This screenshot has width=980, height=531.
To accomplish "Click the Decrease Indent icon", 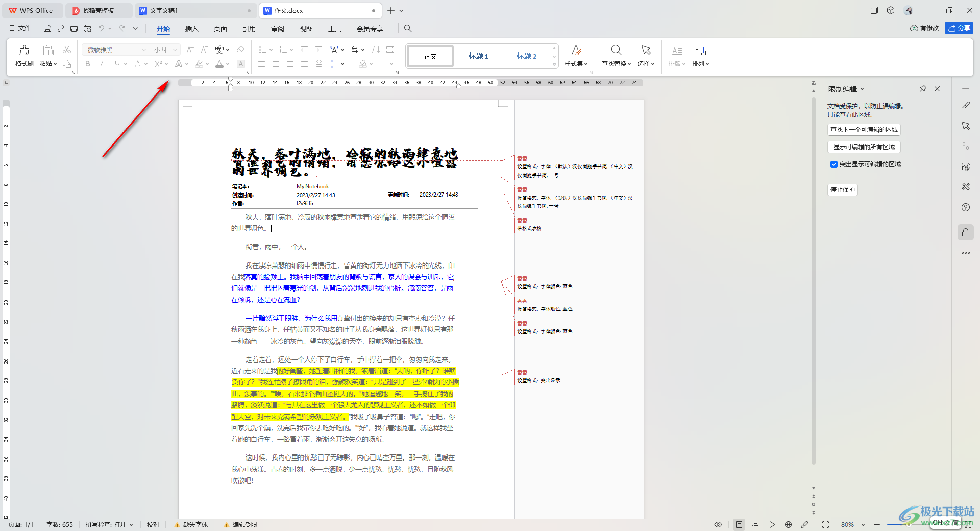I will click(x=304, y=50).
